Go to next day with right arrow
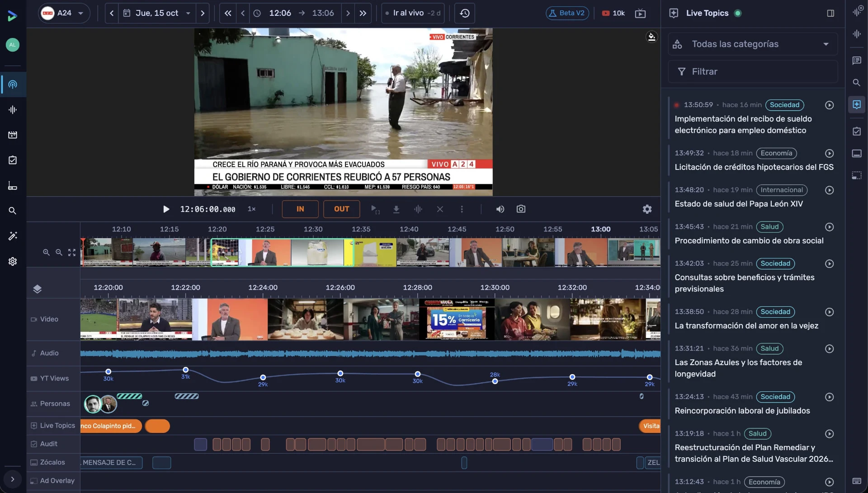The image size is (868, 493). point(203,13)
